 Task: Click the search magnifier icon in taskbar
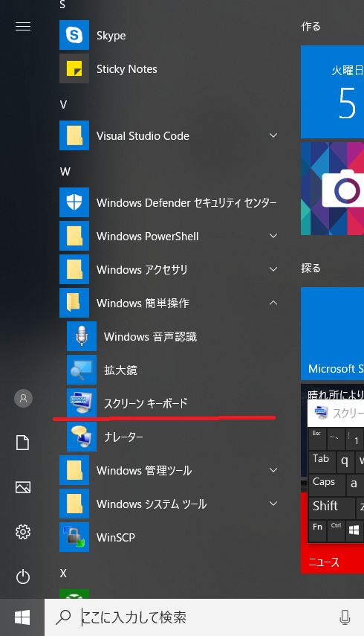click(x=63, y=617)
